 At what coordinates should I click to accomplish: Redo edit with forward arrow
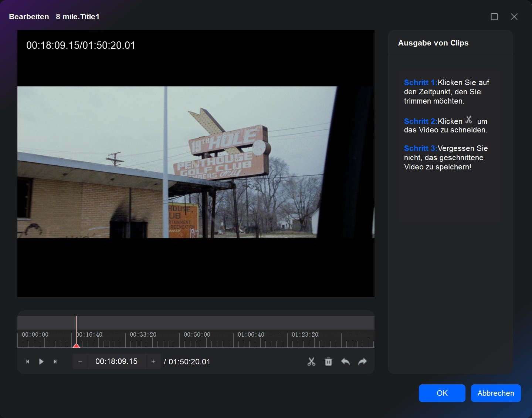(362, 361)
